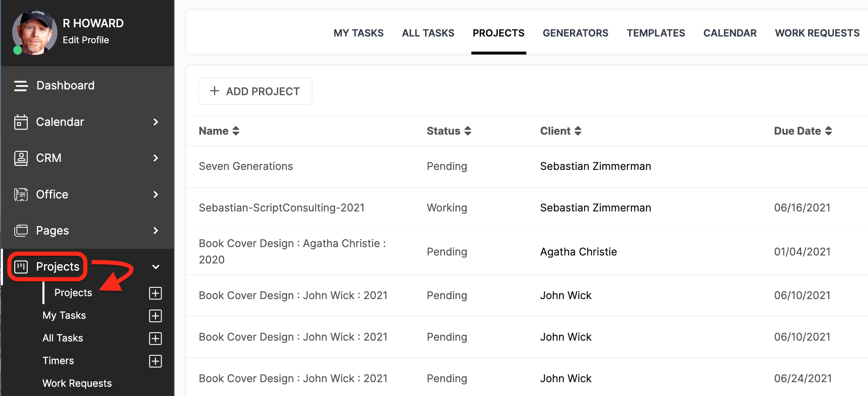Open the Projects submenu item
This screenshot has width=868, height=396.
pos(73,293)
